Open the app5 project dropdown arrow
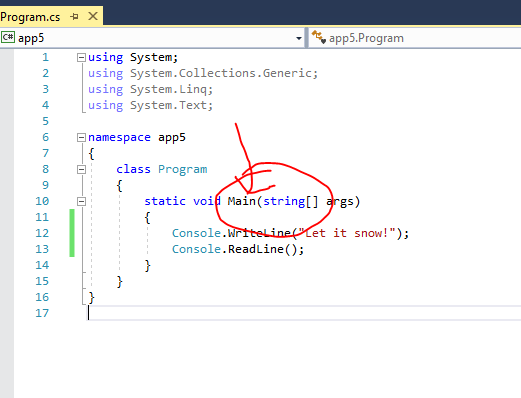This screenshot has width=521, height=398. 299,38
